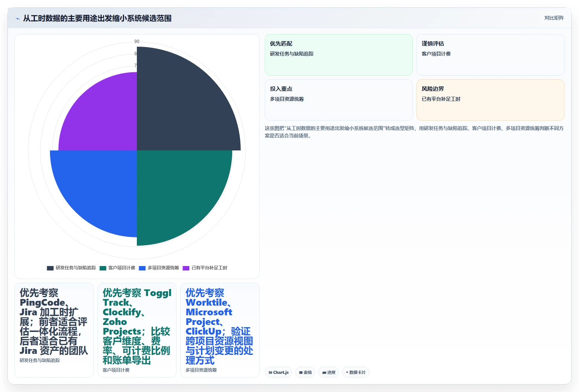Click 已有平台补足工时 text in 风险边界 card

(x=441, y=99)
